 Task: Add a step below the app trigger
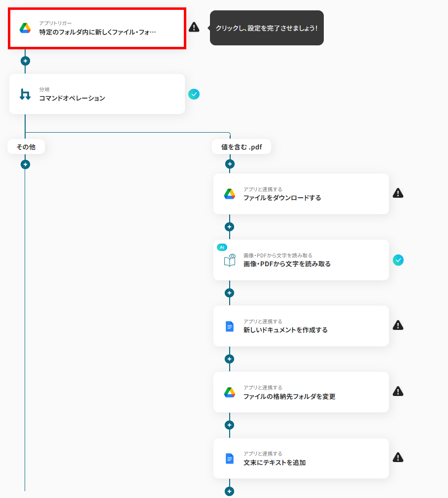[26, 61]
